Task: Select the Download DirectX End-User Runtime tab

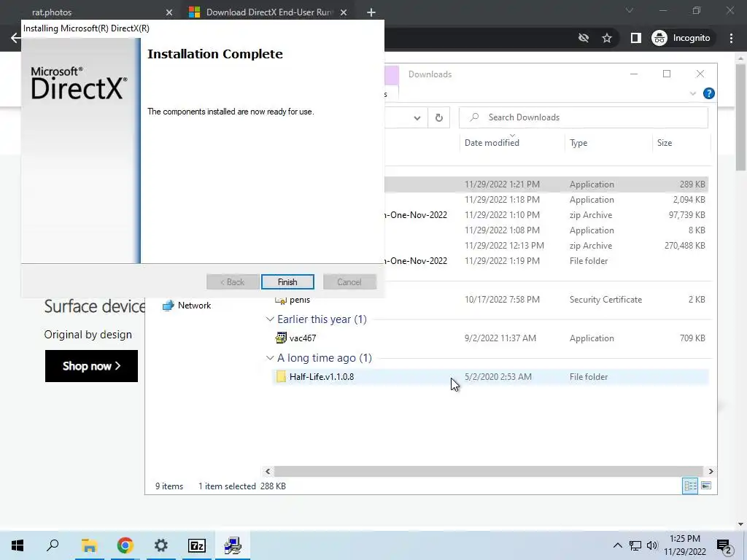Action: point(269,12)
